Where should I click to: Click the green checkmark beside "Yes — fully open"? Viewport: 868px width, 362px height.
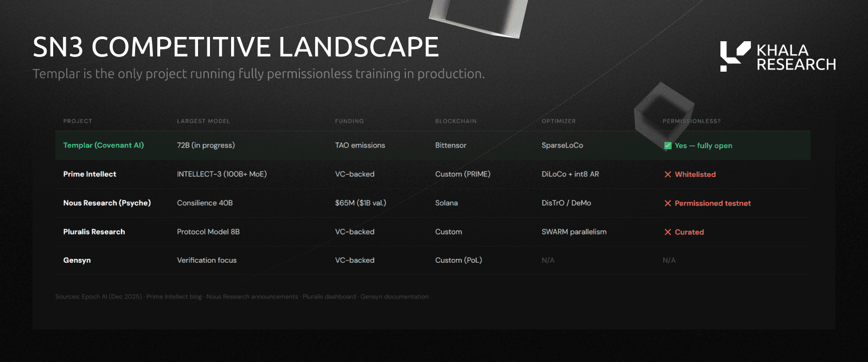(x=668, y=145)
